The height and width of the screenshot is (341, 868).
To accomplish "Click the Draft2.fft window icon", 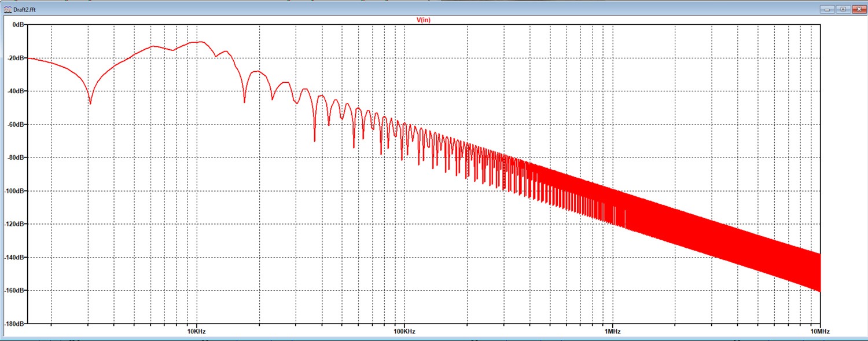I will (x=7, y=9).
